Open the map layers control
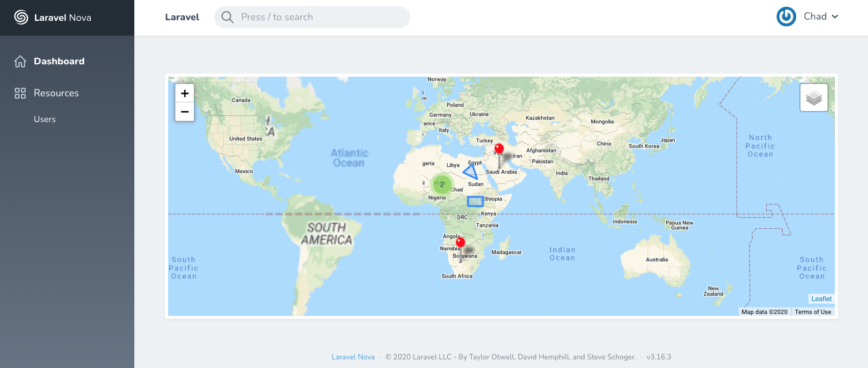The height and width of the screenshot is (368, 868). [813, 98]
